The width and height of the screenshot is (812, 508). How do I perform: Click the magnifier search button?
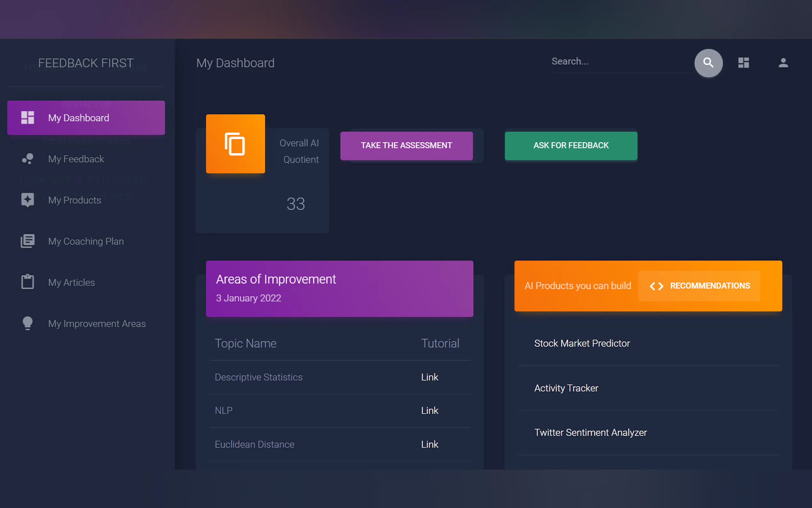click(x=708, y=63)
